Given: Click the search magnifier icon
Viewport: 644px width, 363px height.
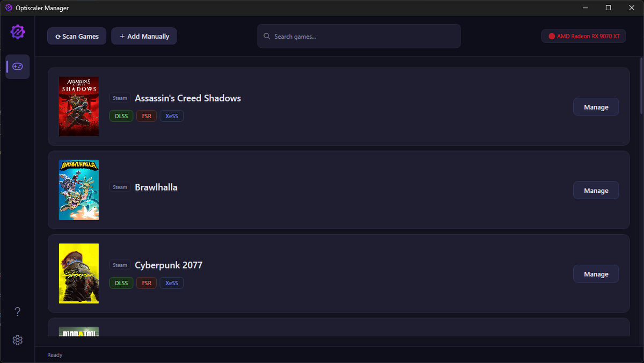Looking at the screenshot, I should click(267, 37).
